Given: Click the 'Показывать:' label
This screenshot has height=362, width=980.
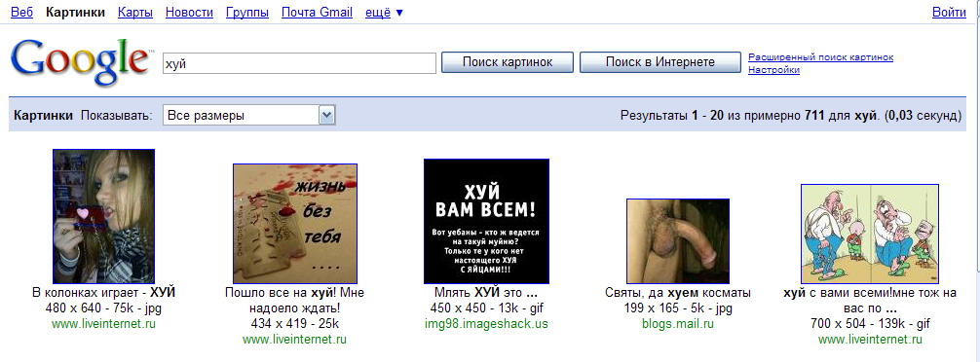Looking at the screenshot, I should tap(117, 116).
